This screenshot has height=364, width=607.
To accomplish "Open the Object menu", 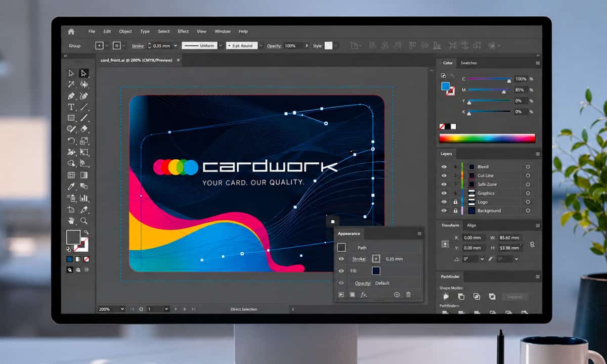I will [125, 31].
